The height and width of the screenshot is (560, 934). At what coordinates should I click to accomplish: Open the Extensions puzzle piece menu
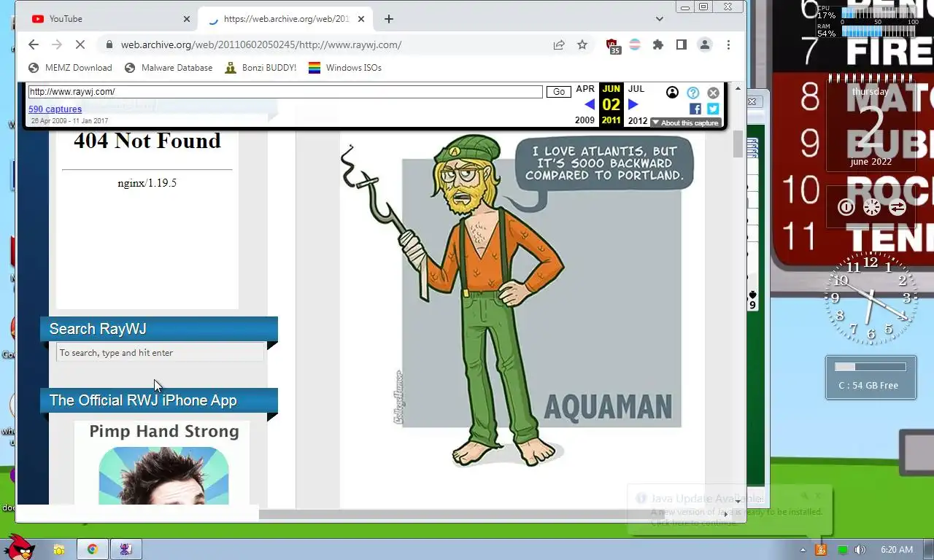[x=658, y=44]
